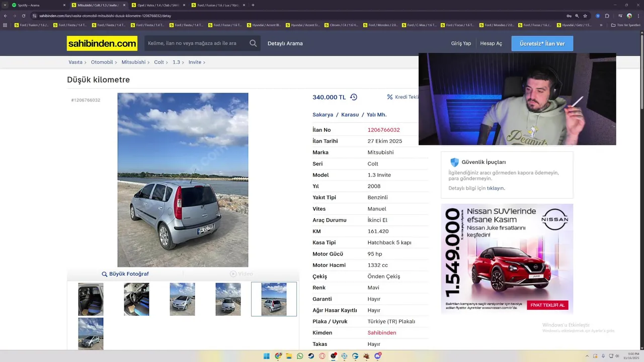Select the Mitsubishi / Colt tab
Viewport: 644px width, 362px height.
tap(99, 5)
